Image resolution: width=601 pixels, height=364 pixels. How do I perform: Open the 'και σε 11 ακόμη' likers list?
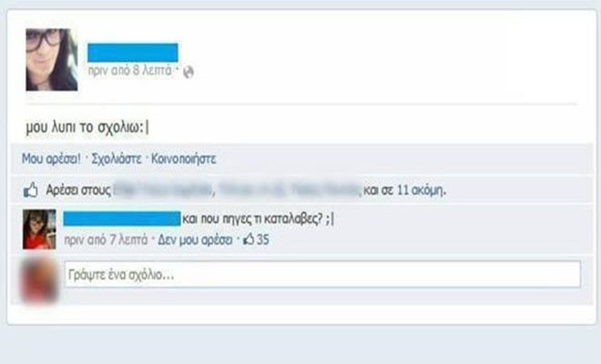pyautogui.click(x=404, y=190)
